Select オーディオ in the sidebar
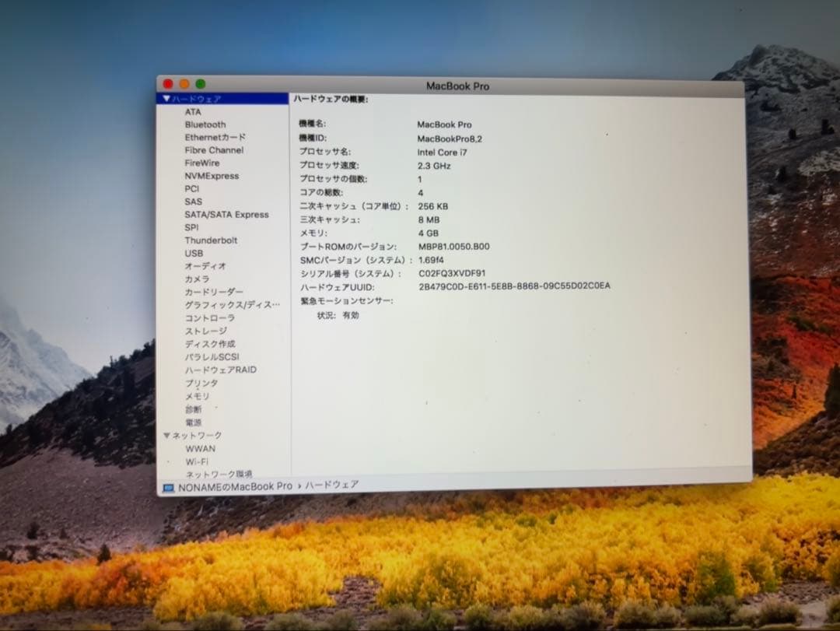This screenshot has height=631, width=840. point(205,266)
